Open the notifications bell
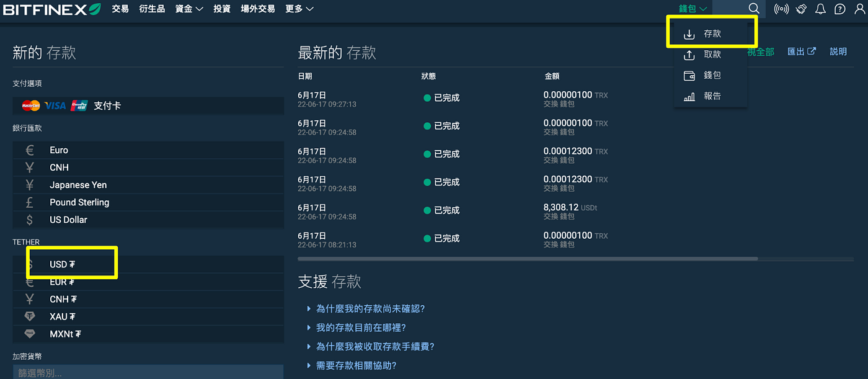The width and height of the screenshot is (868, 379). point(820,9)
